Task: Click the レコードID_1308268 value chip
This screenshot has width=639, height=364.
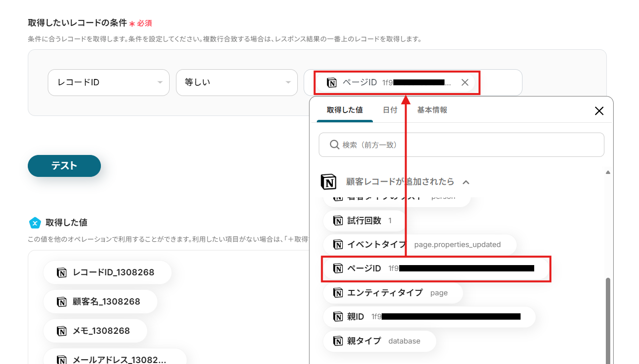Action: tap(107, 272)
